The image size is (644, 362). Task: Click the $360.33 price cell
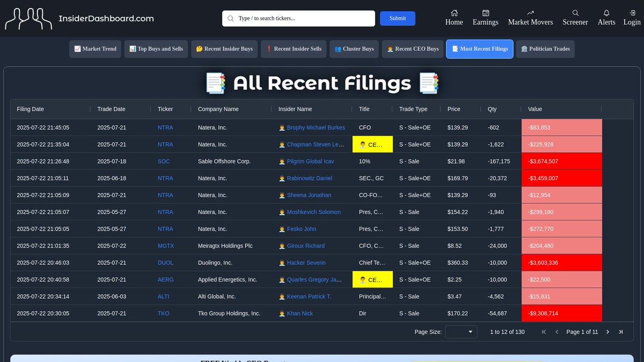click(461, 263)
